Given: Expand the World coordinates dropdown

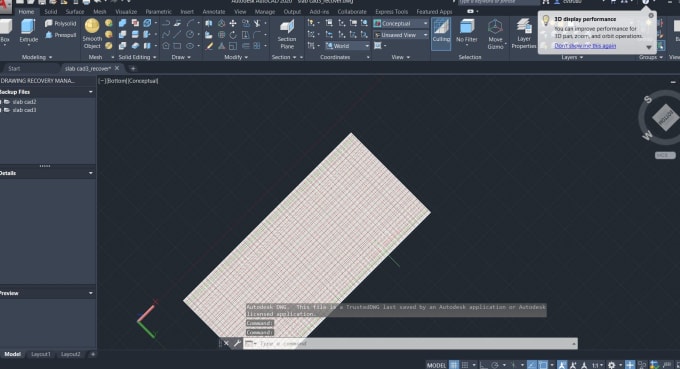Looking at the screenshot, I should click(x=347, y=46).
